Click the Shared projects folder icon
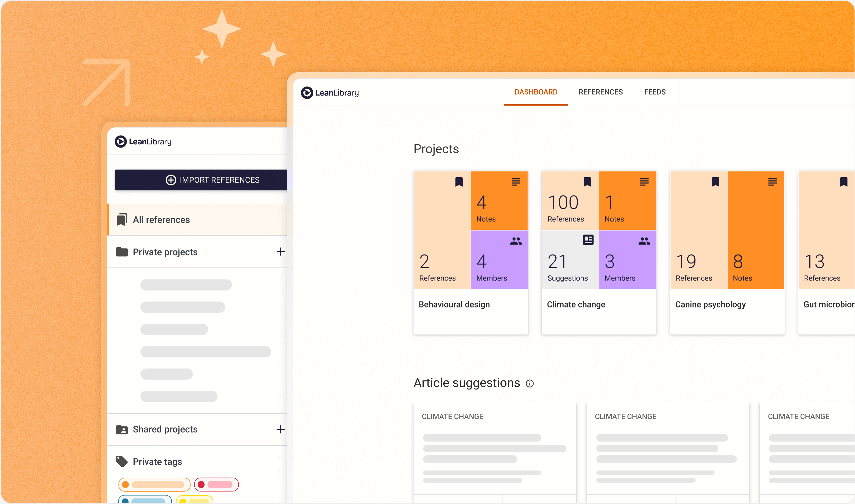855x504 pixels. tap(122, 430)
